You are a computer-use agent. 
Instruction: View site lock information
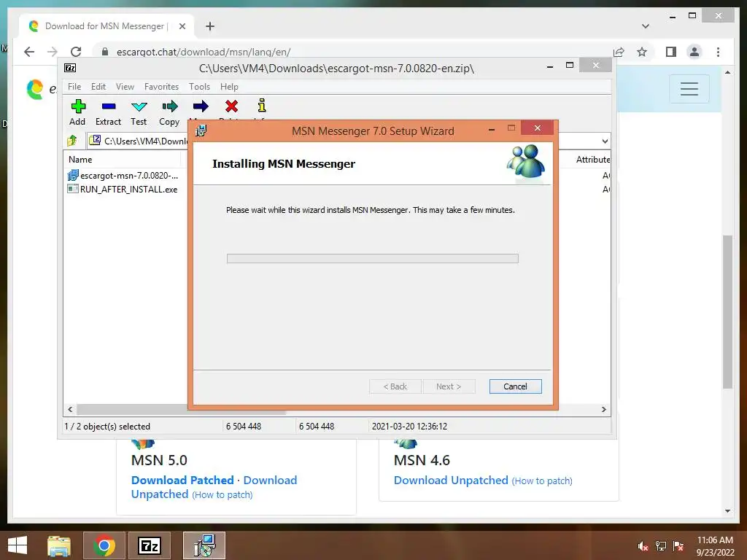(105, 52)
